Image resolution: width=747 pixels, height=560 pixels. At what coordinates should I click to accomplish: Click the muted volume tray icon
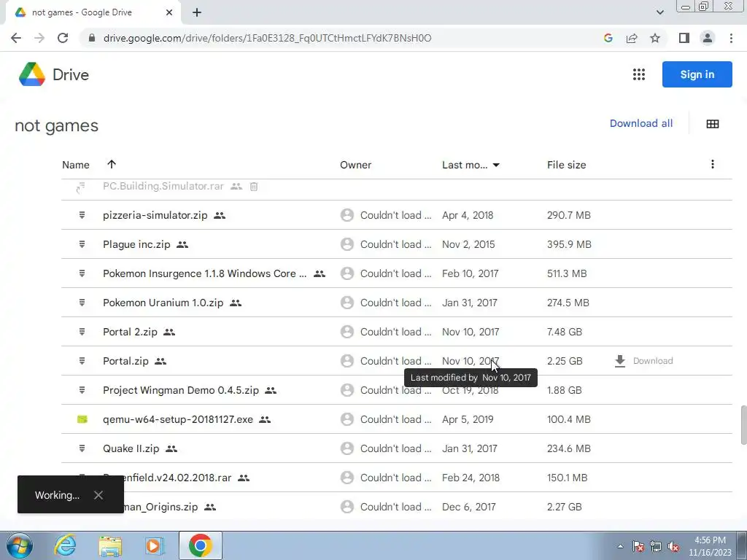[673, 546]
